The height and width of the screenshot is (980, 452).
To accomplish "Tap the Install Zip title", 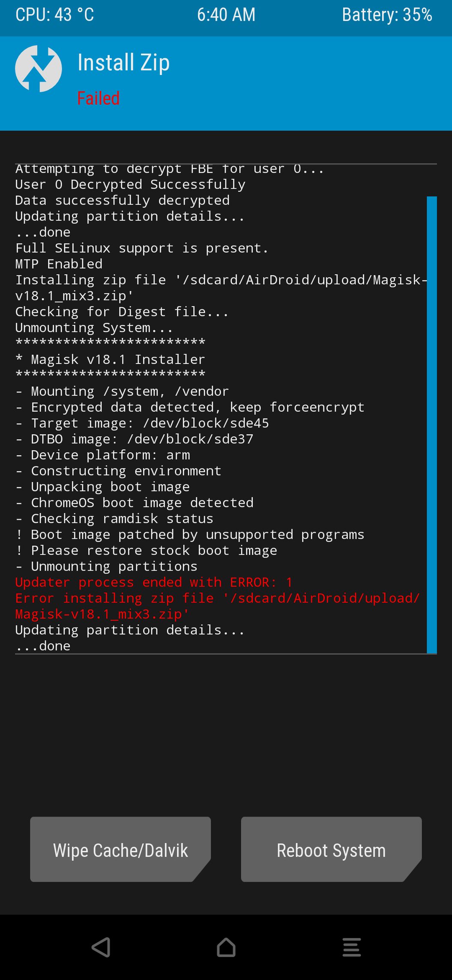I will [123, 63].
